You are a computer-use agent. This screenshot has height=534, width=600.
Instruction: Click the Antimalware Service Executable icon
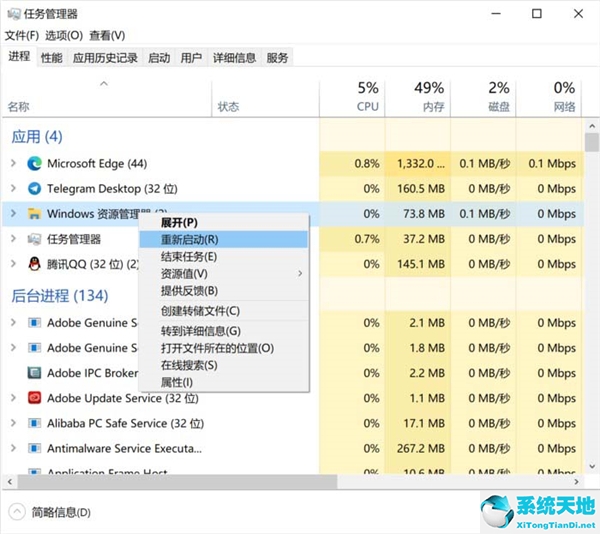click(x=34, y=448)
